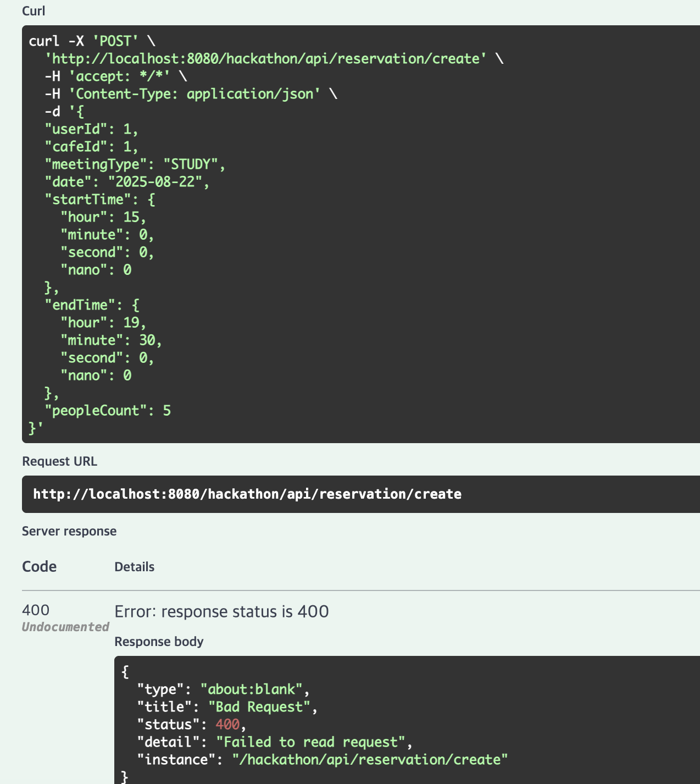The height and width of the screenshot is (784, 700).
Task: Click the request URL text box
Action: (247, 494)
